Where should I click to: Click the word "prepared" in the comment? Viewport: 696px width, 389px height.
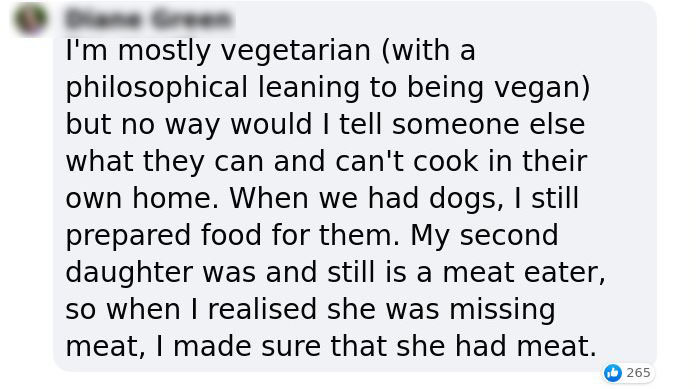point(128,235)
